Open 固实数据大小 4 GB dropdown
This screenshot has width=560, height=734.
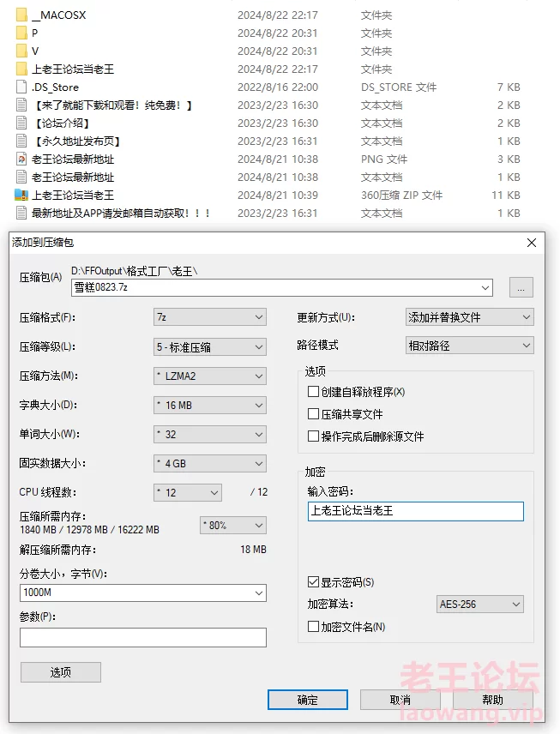[x=210, y=463]
